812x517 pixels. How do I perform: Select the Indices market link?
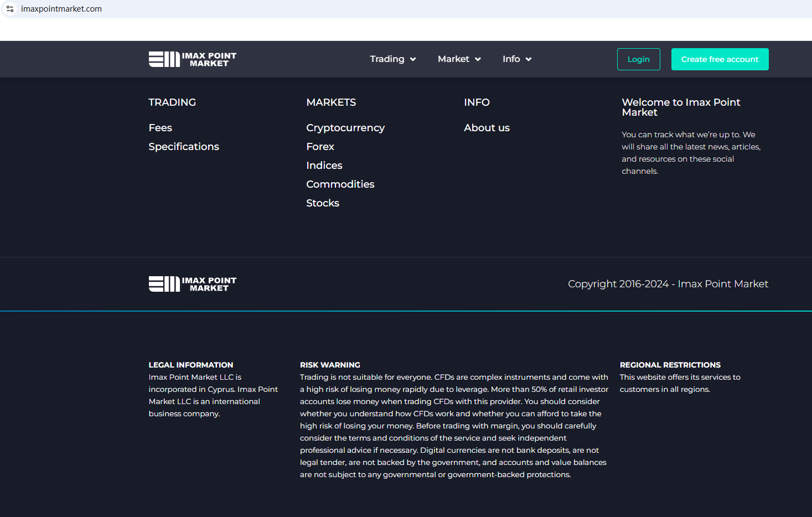coord(324,166)
